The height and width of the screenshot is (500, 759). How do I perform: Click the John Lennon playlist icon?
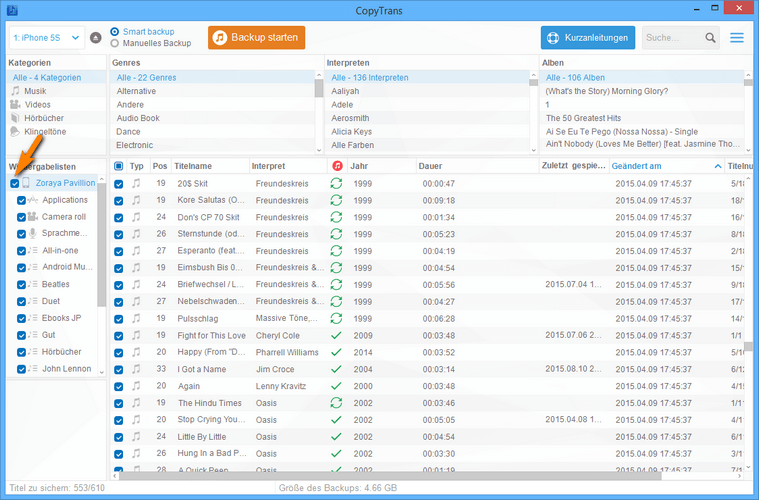(x=33, y=369)
